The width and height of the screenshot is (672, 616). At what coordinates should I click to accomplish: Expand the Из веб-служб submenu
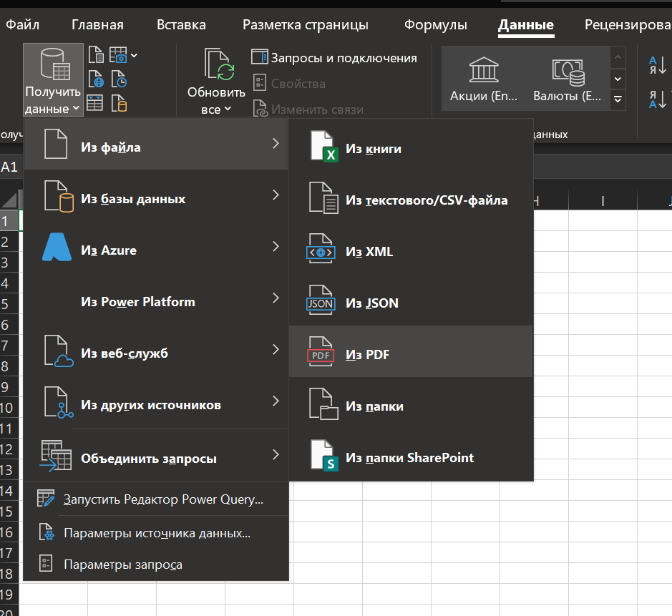156,351
